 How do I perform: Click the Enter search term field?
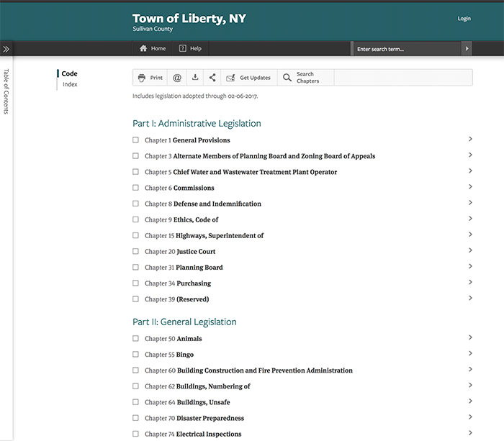click(406, 49)
